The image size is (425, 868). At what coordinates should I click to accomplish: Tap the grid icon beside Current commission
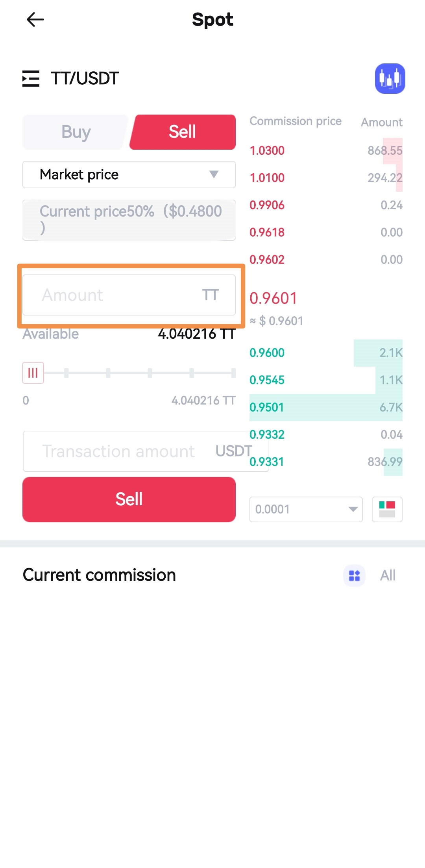click(x=354, y=575)
